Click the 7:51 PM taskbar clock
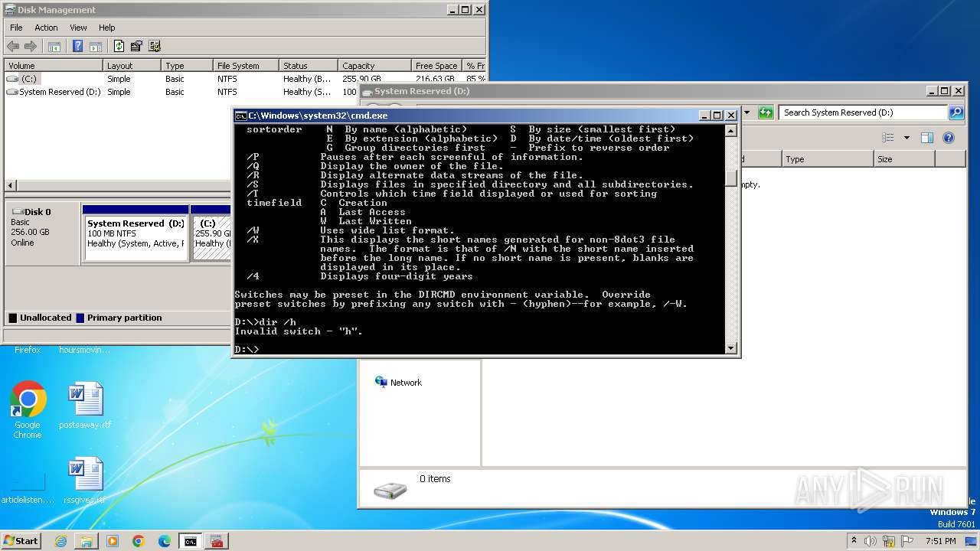Viewport: 980px width, 551px height. coord(940,541)
